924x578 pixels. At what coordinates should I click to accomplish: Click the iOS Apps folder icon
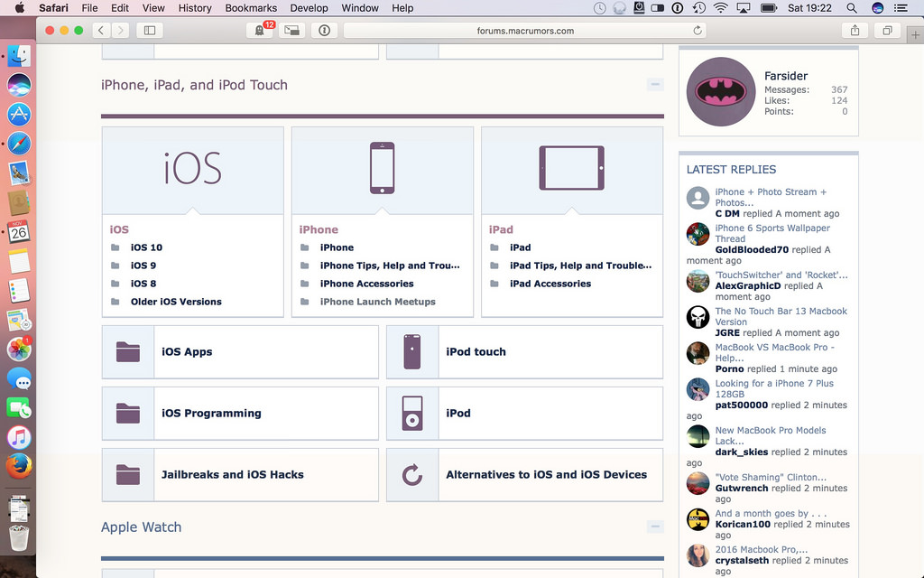[x=128, y=352]
